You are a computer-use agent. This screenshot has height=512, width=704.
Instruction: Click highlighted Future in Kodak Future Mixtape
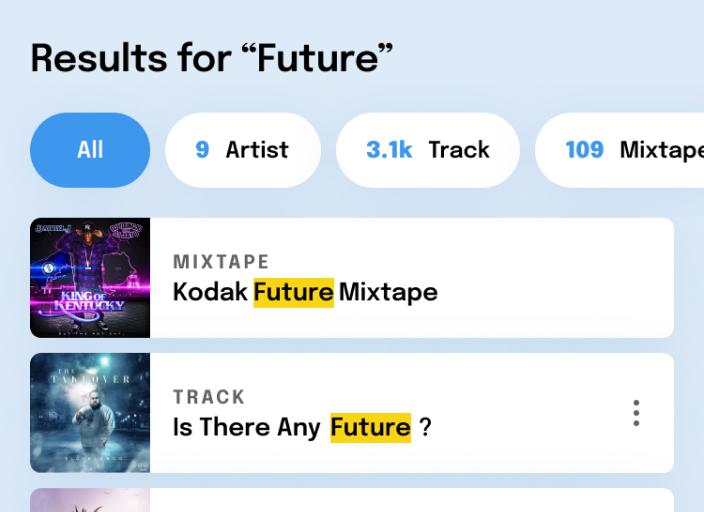pyautogui.click(x=293, y=292)
